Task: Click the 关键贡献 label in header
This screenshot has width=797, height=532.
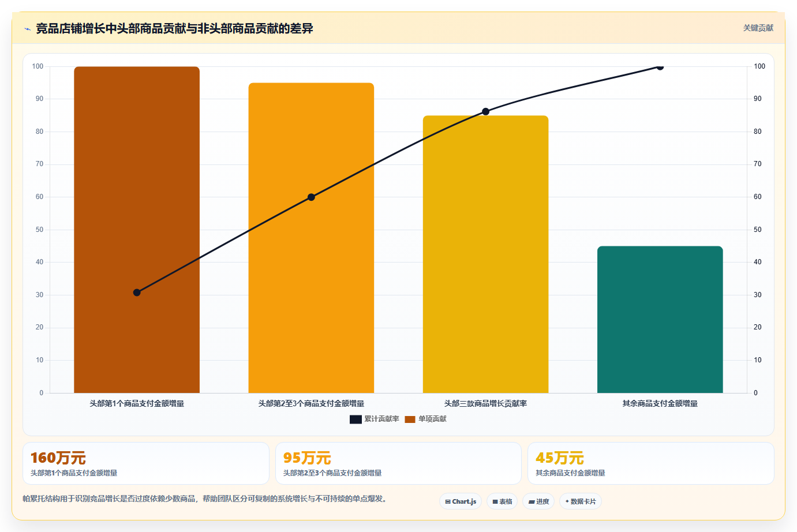Action: [x=758, y=28]
